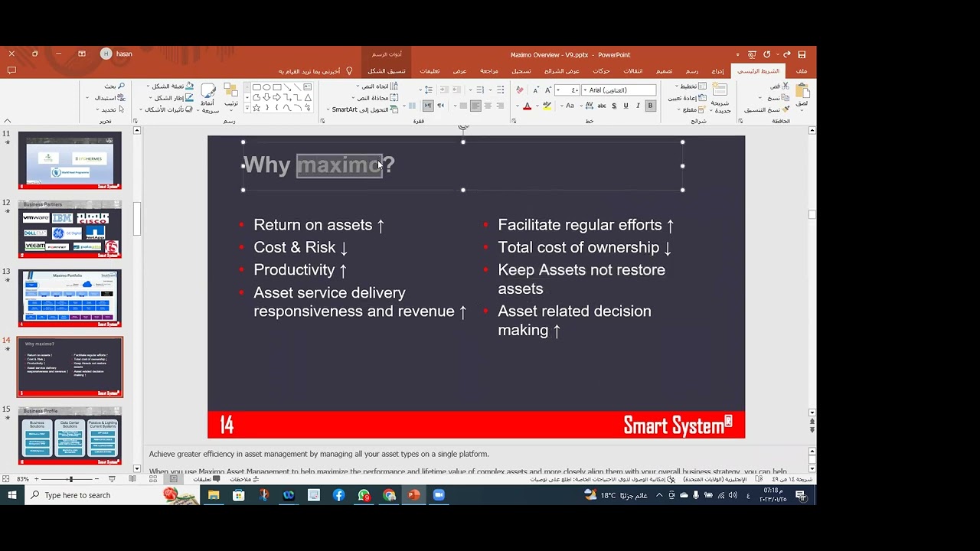Click the Find magnifier icon in the ribbon
The height and width of the screenshot is (551, 980).
coord(121,86)
